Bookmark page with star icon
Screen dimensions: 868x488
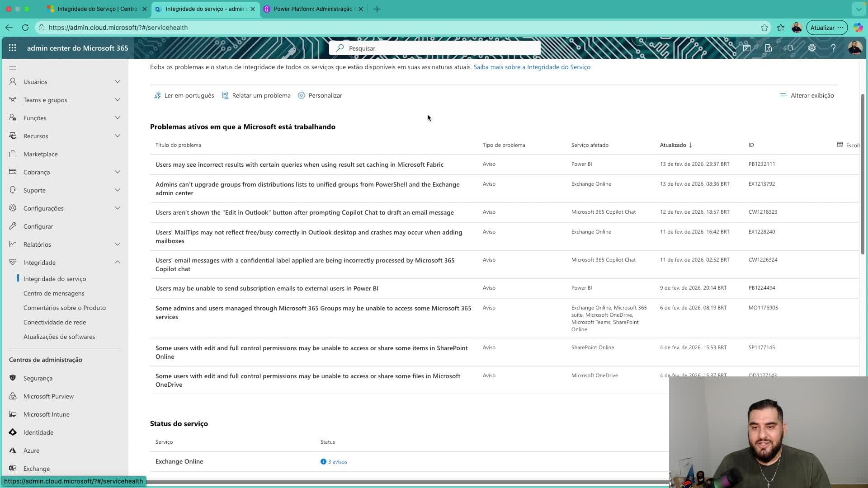764,28
